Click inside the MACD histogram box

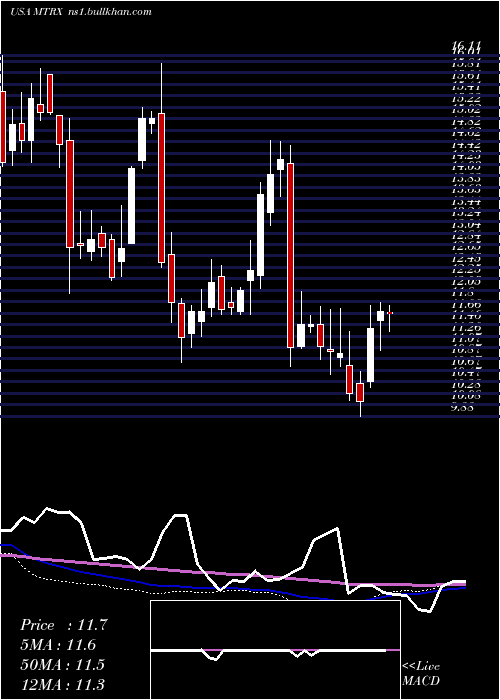275,650
